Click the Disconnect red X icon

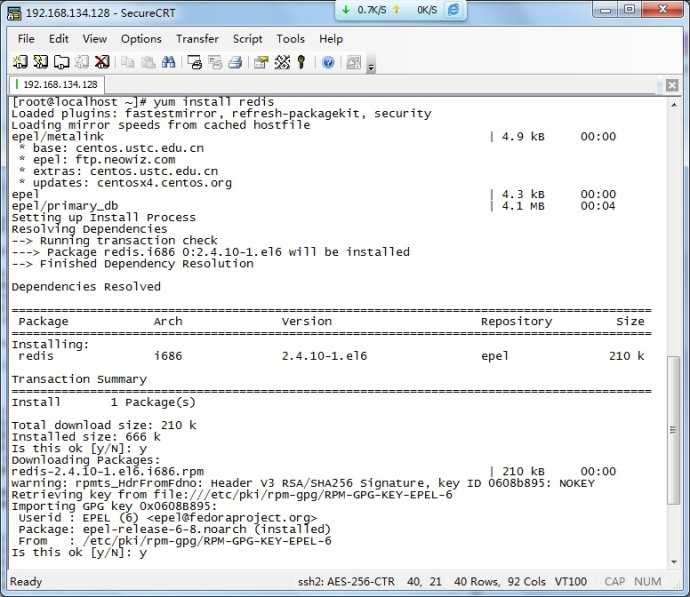102,62
